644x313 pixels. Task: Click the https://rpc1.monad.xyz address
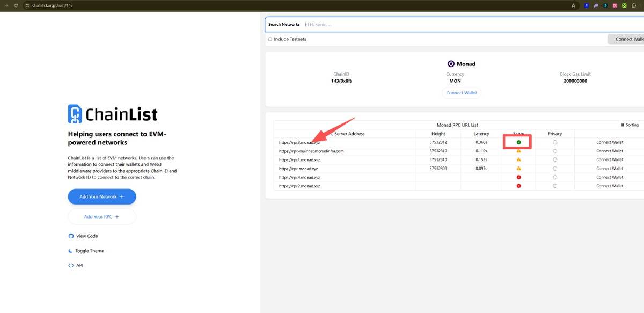point(299,159)
